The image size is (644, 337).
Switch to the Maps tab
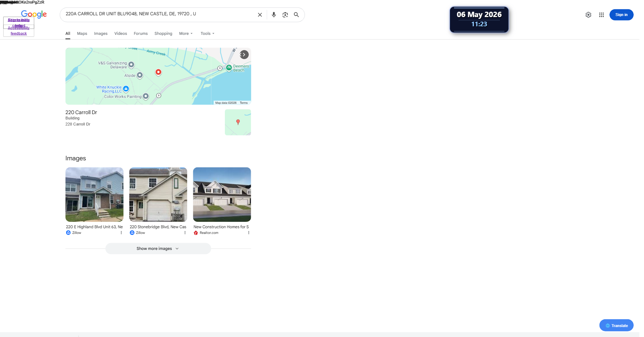pos(82,33)
